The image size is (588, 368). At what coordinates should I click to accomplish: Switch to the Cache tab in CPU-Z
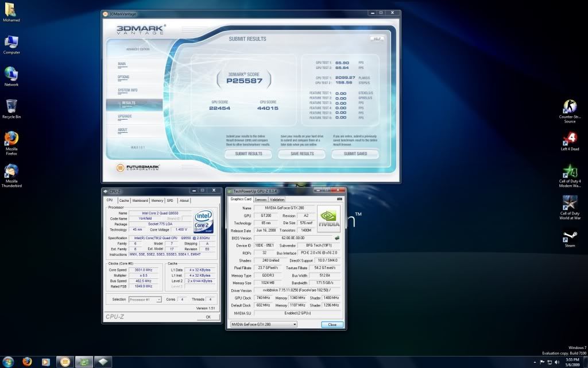(x=124, y=201)
